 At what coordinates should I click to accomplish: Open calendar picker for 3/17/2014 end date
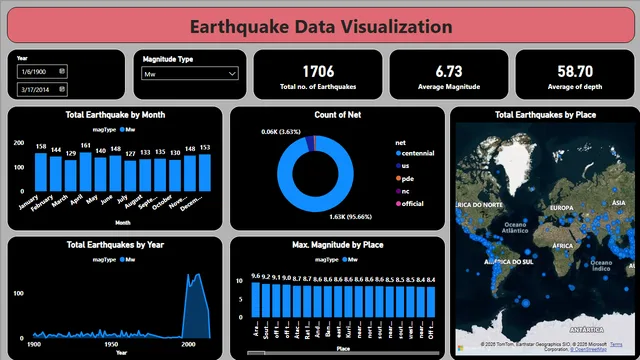tap(62, 89)
